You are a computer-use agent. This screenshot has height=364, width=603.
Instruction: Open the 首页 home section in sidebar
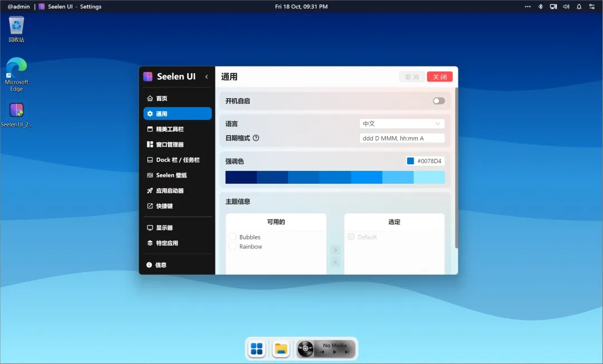(x=161, y=98)
